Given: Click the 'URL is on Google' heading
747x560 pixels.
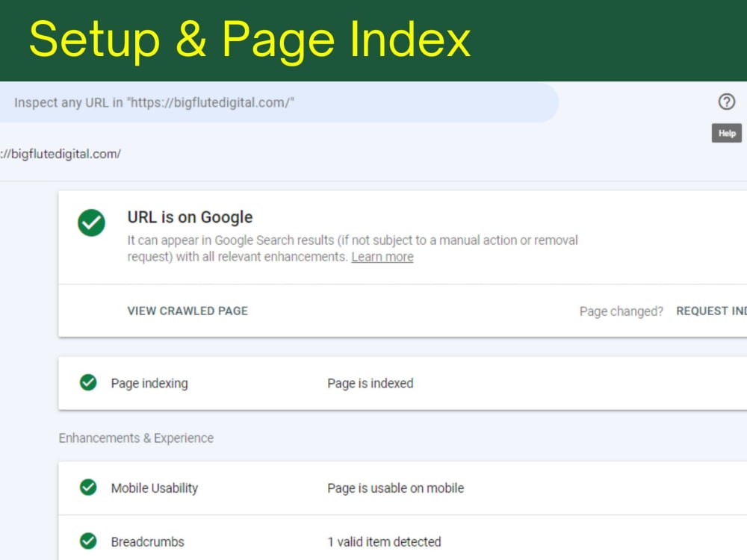Looking at the screenshot, I should click(x=190, y=217).
